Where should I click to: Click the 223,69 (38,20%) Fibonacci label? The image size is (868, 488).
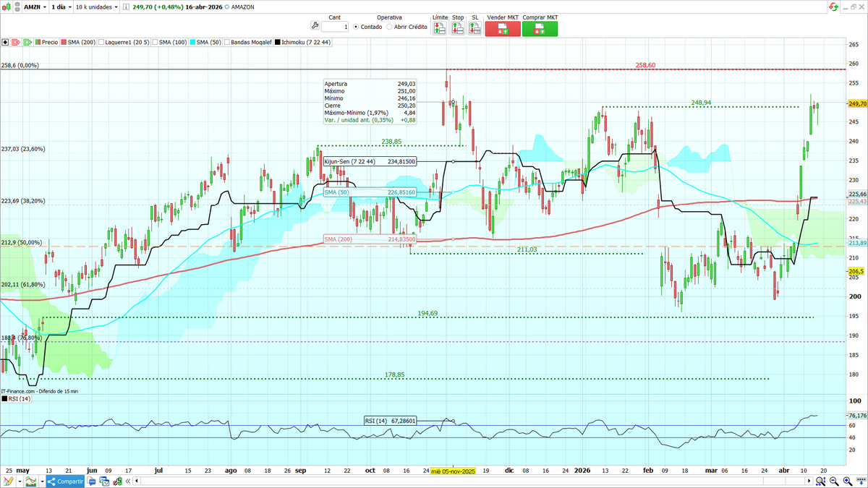[23, 201]
